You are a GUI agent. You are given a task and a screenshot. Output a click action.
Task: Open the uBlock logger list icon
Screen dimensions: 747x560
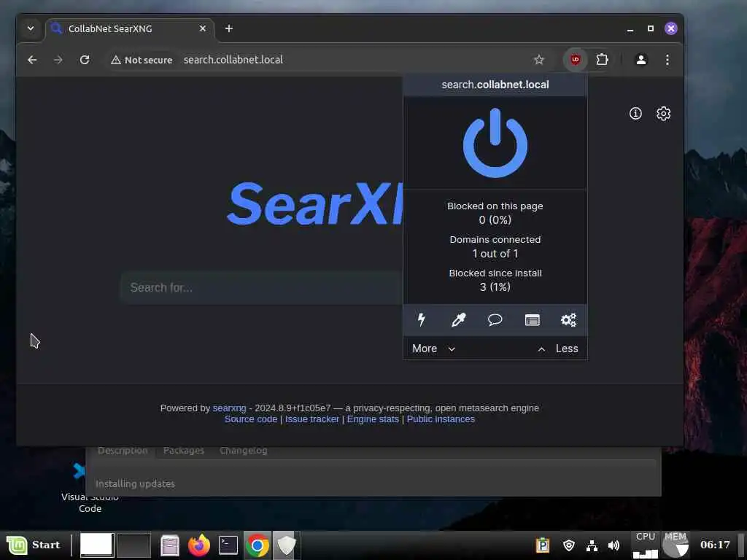pyautogui.click(x=532, y=319)
